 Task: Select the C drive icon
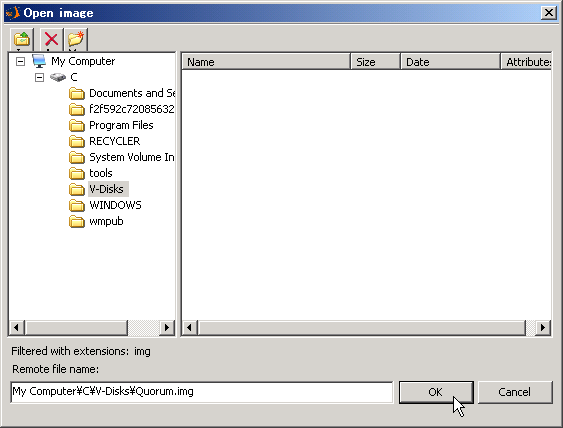(x=58, y=77)
